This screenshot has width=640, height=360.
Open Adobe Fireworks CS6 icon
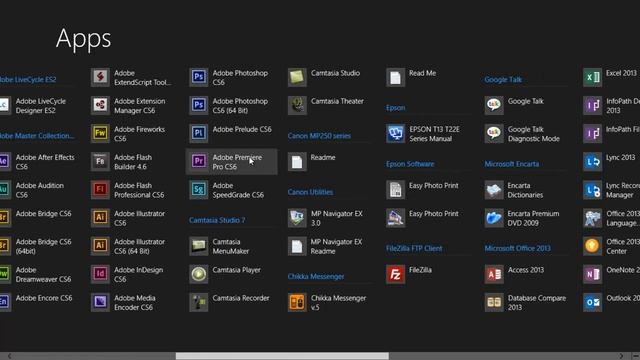click(x=100, y=133)
